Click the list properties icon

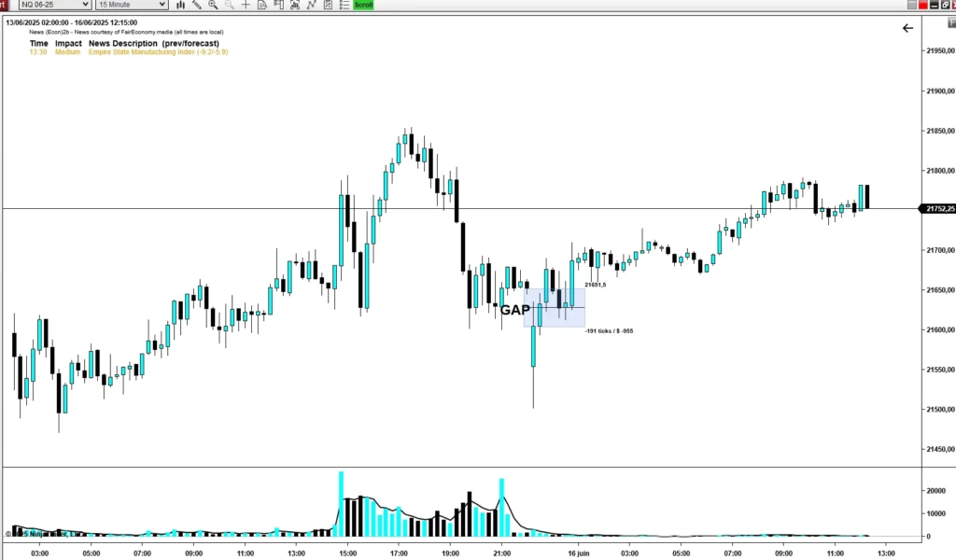click(x=344, y=5)
